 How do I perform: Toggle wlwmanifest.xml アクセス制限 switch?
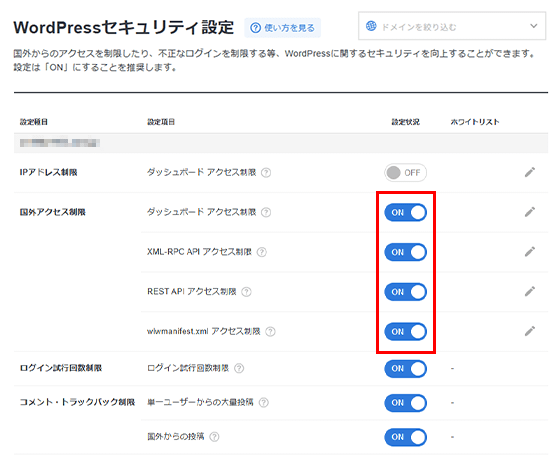coord(405,331)
